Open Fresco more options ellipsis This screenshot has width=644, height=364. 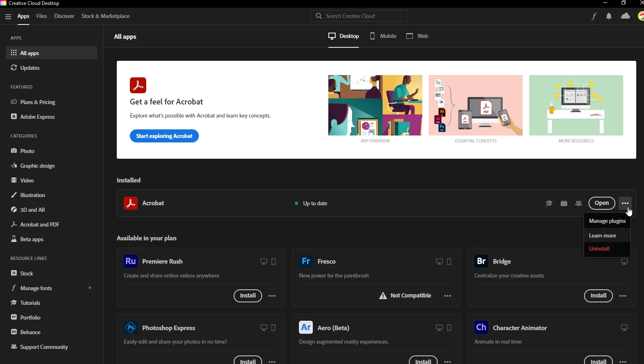[x=448, y=296]
